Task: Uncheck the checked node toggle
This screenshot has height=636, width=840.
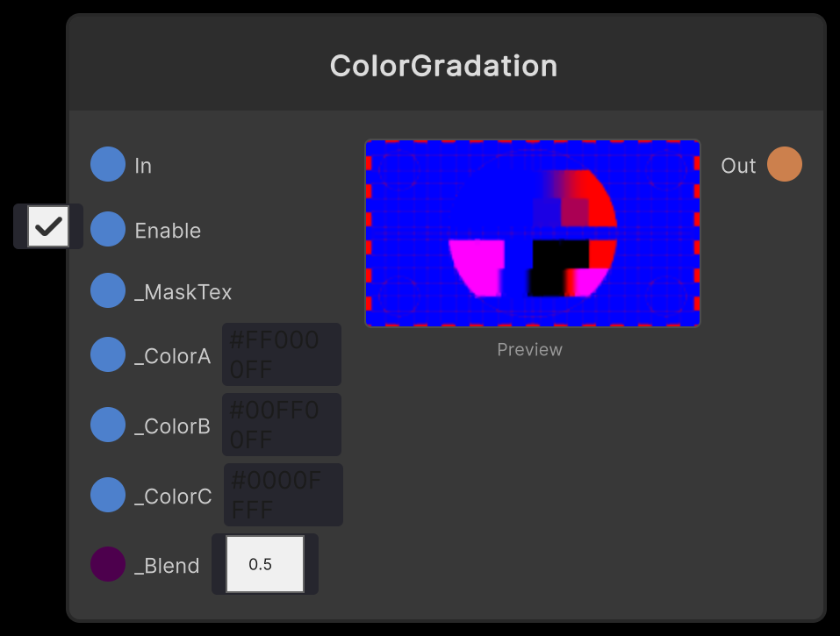Action: coord(47,226)
